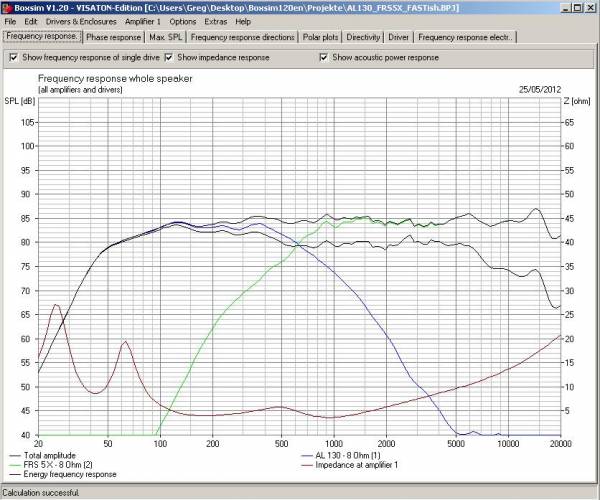Switch to the Driver tab
600x500 pixels.
click(398, 37)
